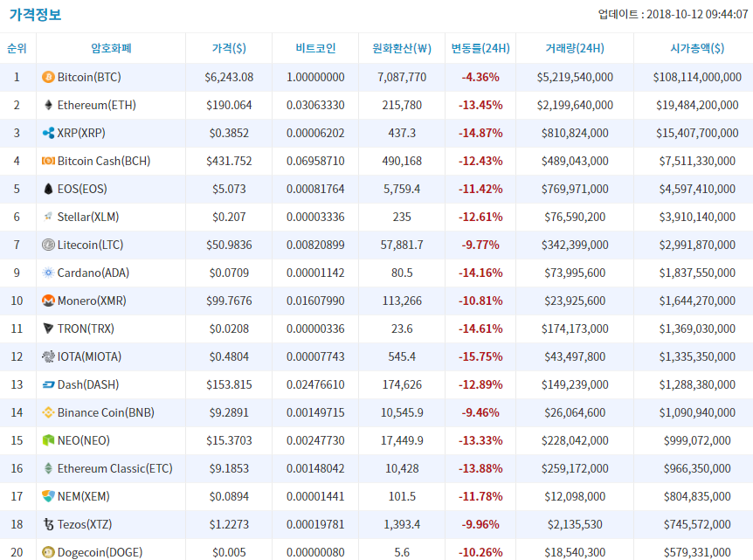
Task: Open the Stellar(XLM) name link
Action: pos(88,217)
